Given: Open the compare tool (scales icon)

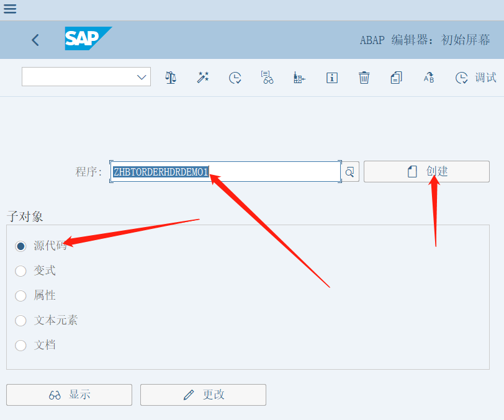Looking at the screenshot, I should point(171,78).
